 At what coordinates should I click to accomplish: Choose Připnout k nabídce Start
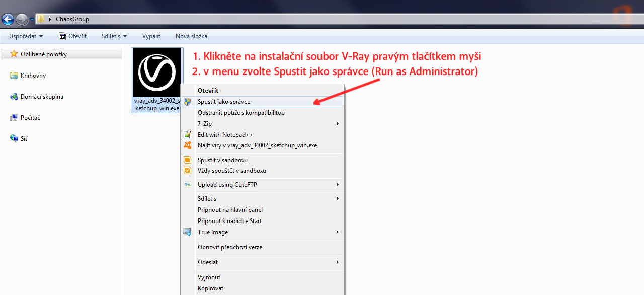click(x=262, y=221)
